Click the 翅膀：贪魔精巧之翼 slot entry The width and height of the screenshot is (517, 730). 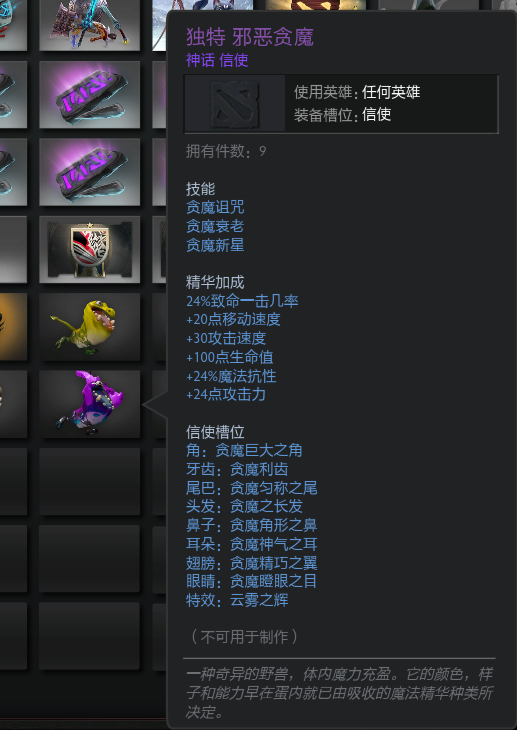(252, 562)
